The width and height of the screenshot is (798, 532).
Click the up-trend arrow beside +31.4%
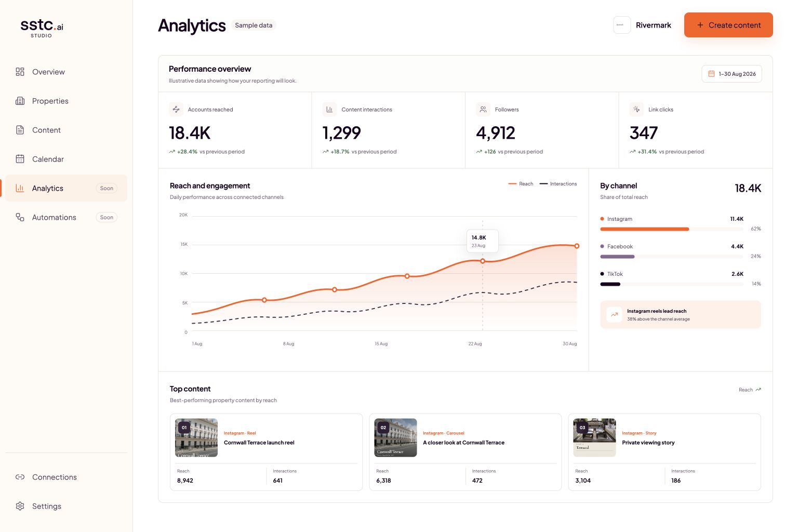click(x=632, y=152)
